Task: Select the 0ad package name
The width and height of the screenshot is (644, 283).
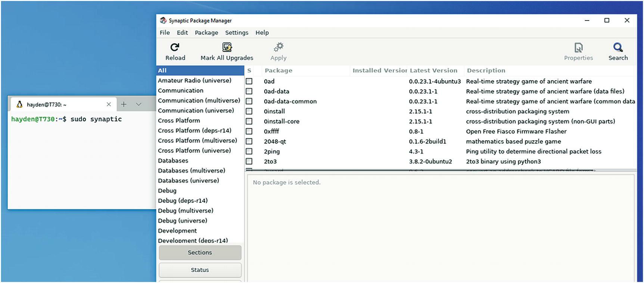Action: point(269,81)
